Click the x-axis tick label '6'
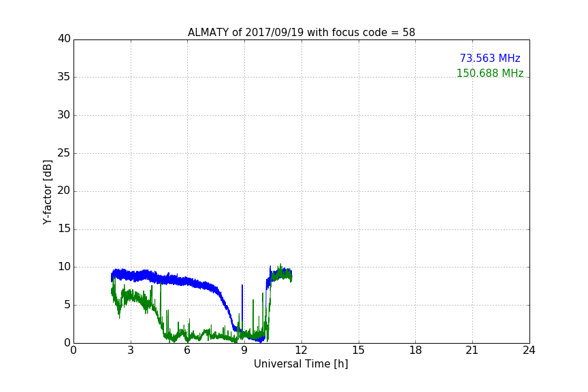The width and height of the screenshot is (588, 392). pos(187,350)
